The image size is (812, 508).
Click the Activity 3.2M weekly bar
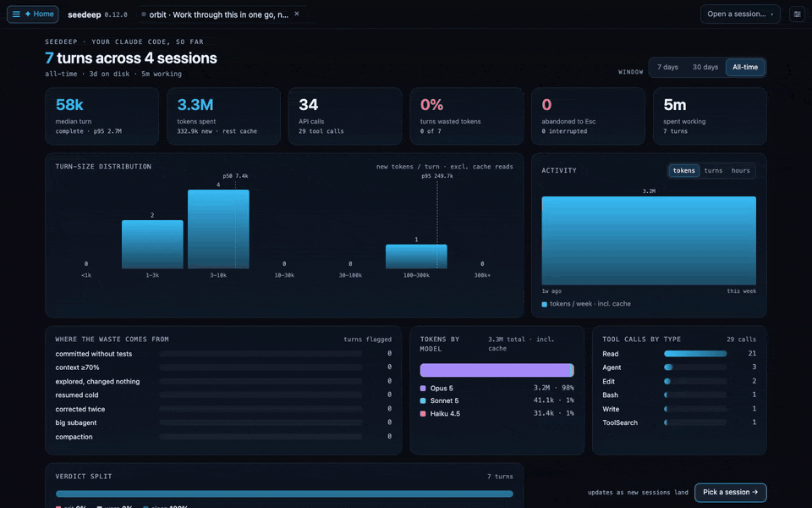click(x=649, y=240)
